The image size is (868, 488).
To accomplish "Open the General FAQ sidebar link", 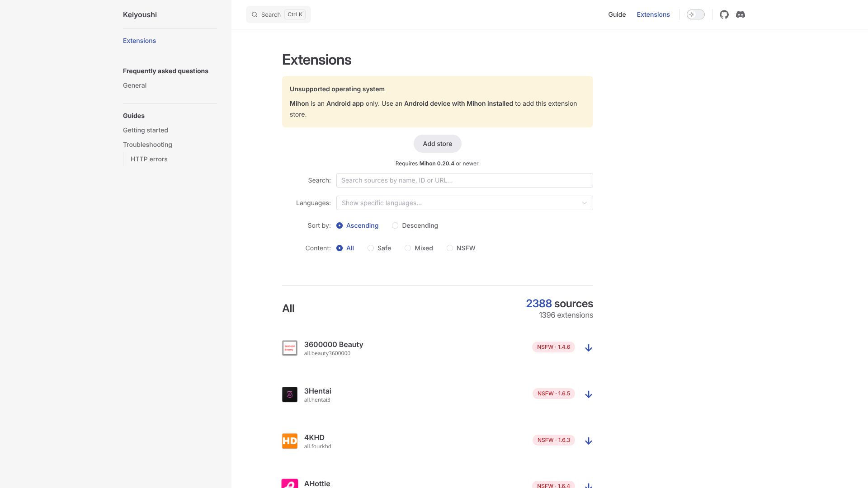I will click(135, 85).
